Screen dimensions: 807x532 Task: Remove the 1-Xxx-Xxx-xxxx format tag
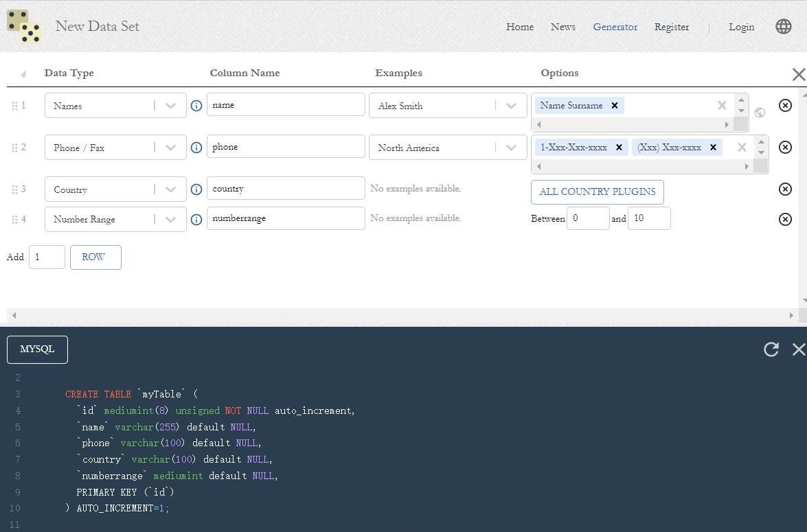(x=619, y=148)
